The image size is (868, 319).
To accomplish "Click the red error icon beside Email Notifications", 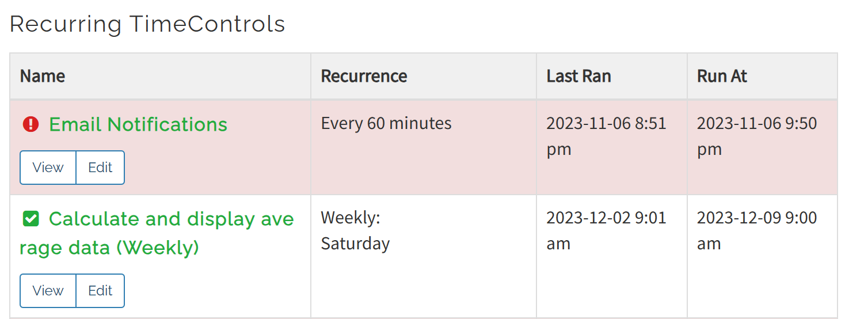I will click(31, 124).
